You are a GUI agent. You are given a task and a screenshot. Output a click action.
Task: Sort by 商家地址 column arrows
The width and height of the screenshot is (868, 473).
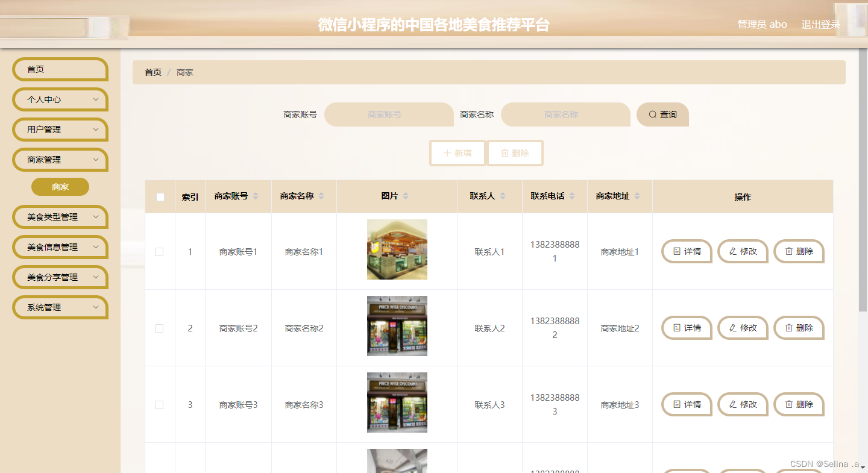click(637, 196)
